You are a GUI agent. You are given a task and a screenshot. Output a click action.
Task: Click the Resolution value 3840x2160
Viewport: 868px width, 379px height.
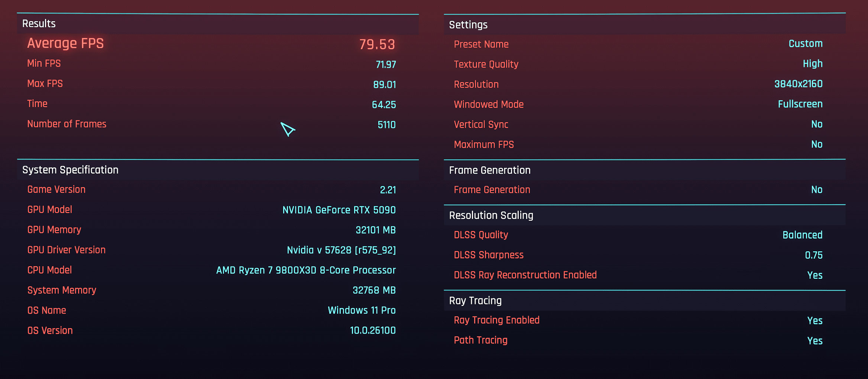[x=798, y=84]
